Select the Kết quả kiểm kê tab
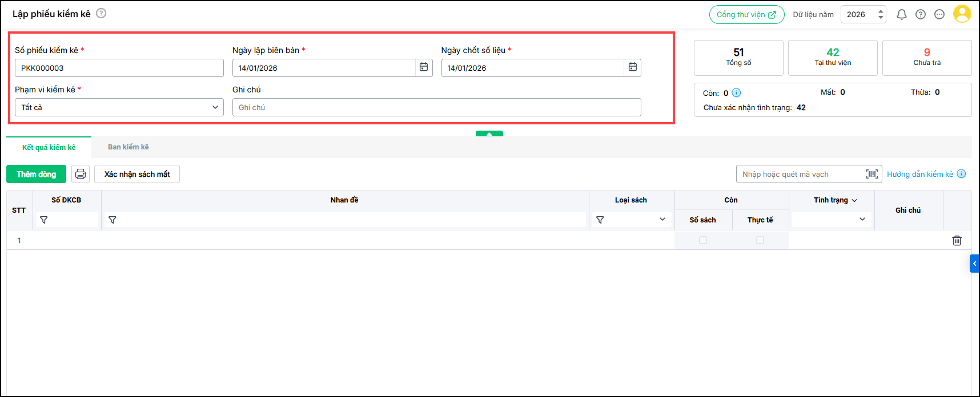Screen dimensions: 980x397 point(49,147)
